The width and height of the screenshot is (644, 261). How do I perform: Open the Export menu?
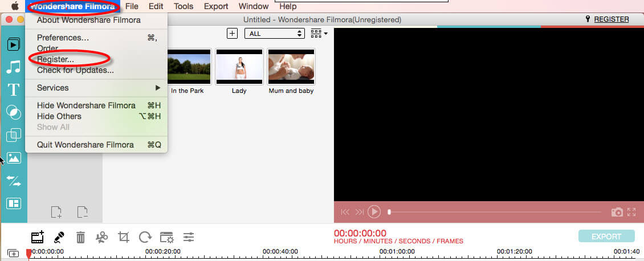(216, 6)
